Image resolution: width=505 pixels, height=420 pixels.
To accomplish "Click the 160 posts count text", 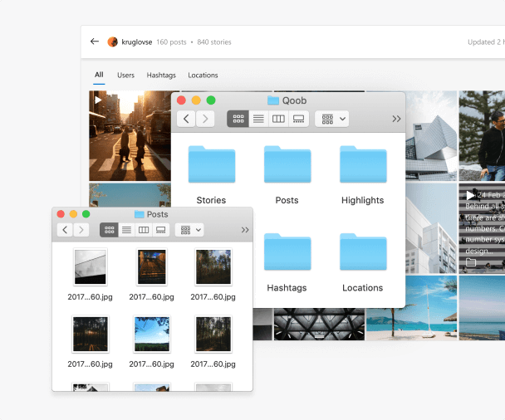I will tap(171, 42).
